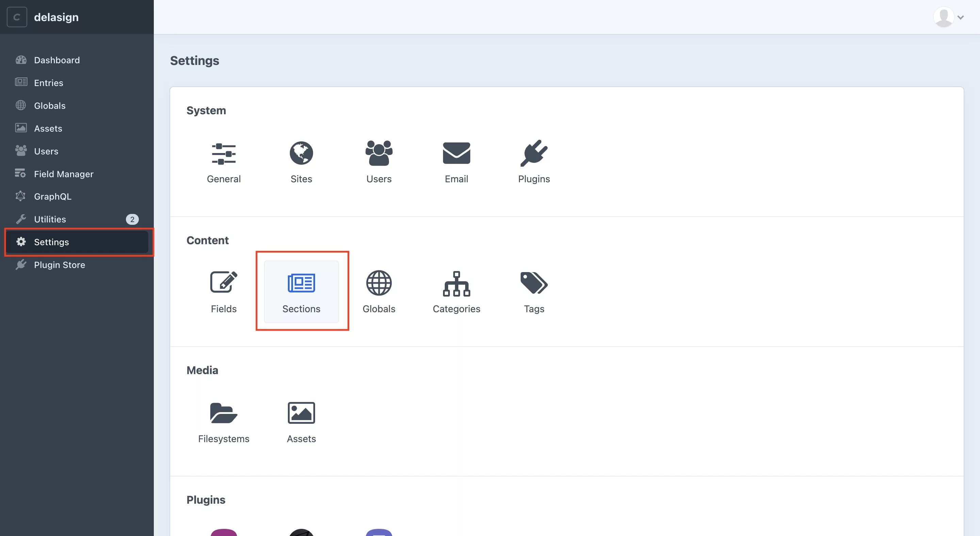Click the Fields label under Content
Viewport: 980px width, 536px height.
(x=224, y=309)
